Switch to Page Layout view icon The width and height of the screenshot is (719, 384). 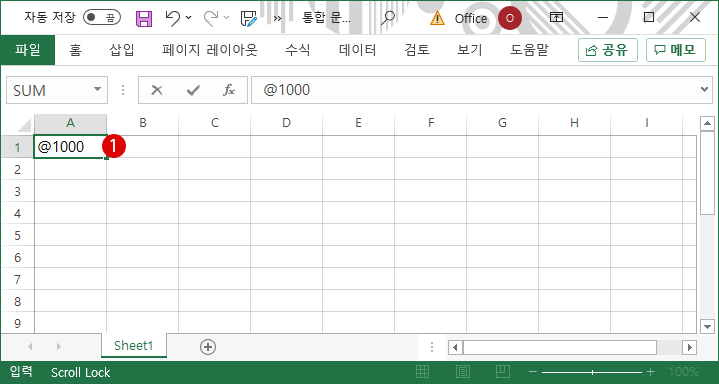[x=463, y=372]
